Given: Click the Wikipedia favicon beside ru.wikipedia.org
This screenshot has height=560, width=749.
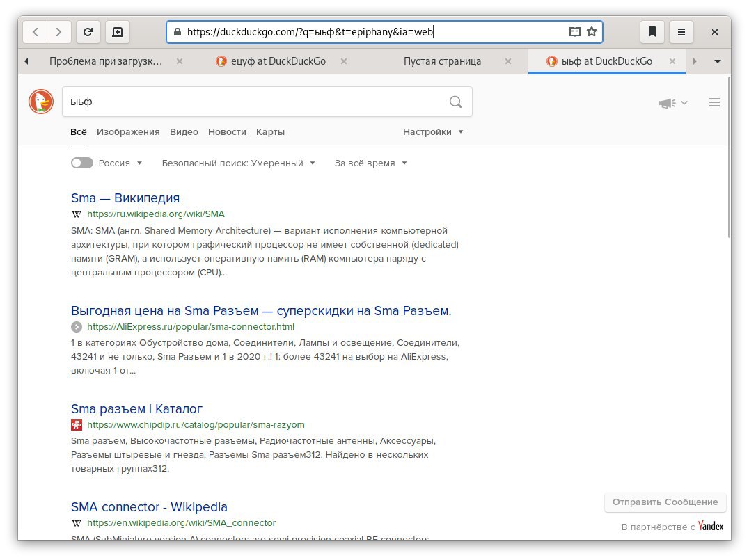Looking at the screenshot, I should tap(77, 214).
